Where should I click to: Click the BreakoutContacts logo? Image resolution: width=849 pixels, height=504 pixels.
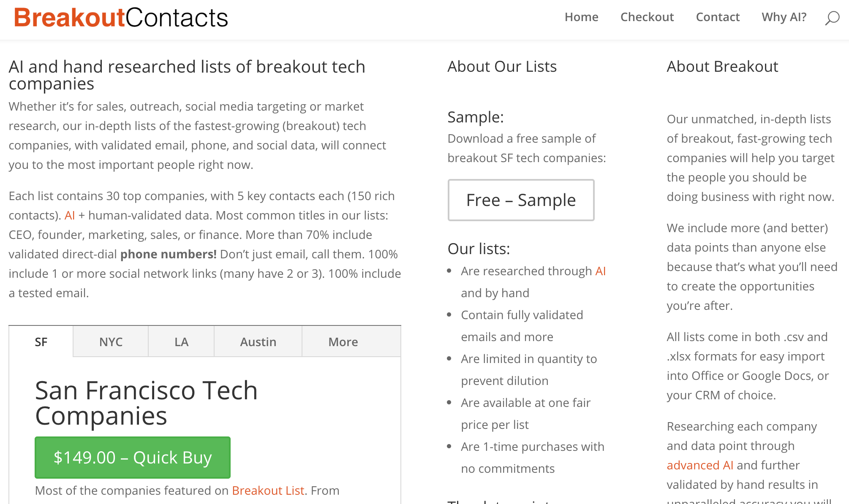[121, 18]
